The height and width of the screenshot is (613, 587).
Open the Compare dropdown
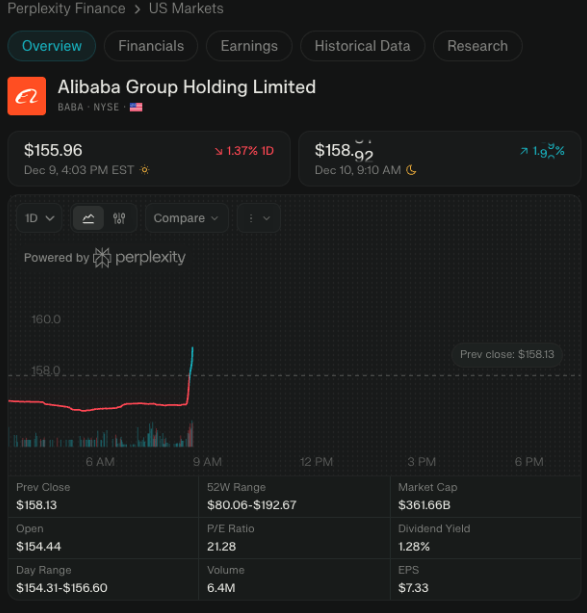click(187, 218)
